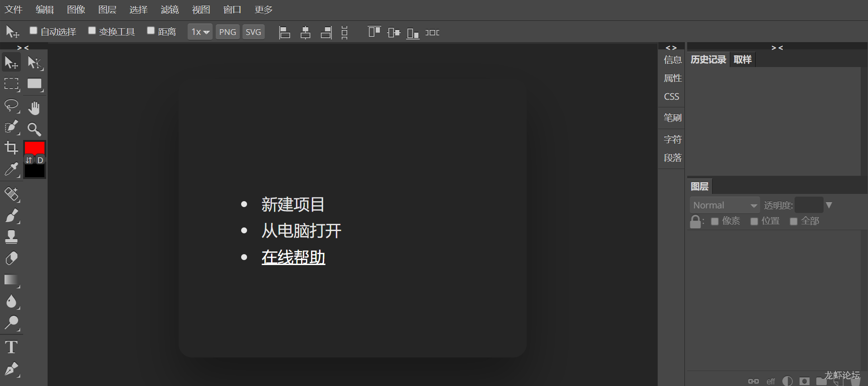Open the 选择 menu

coord(139,10)
